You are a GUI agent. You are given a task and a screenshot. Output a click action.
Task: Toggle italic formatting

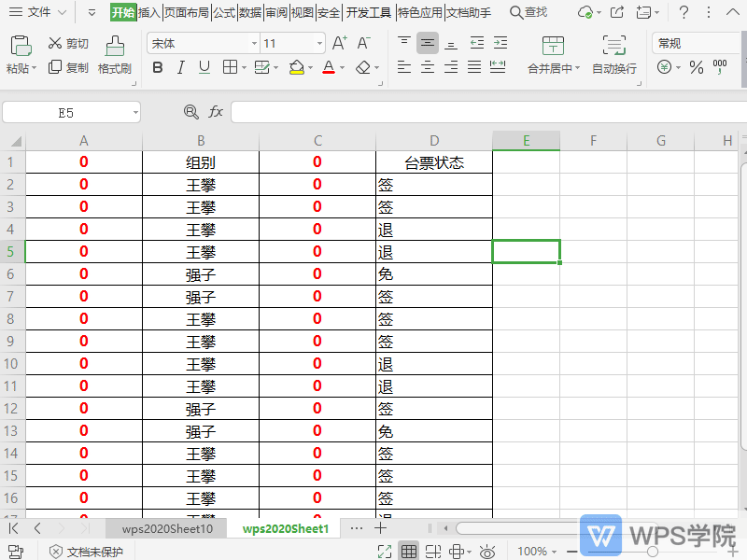tap(180, 68)
